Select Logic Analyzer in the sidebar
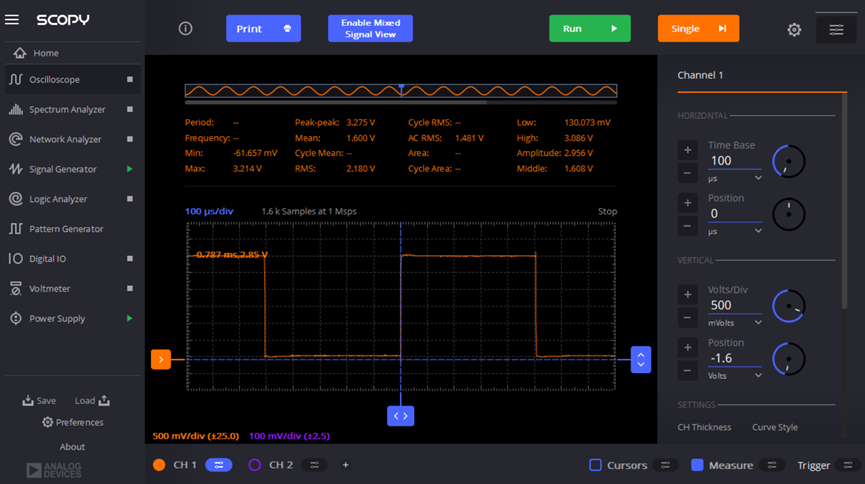 [x=72, y=199]
